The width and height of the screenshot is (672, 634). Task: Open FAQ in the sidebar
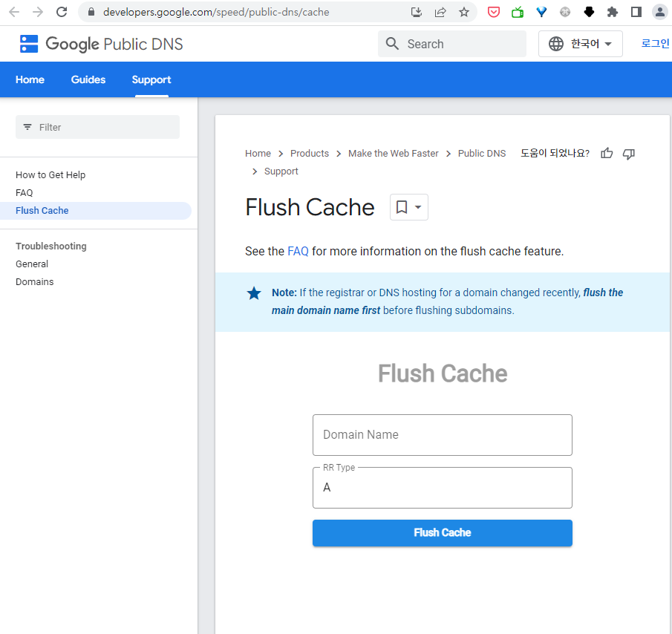coord(24,193)
